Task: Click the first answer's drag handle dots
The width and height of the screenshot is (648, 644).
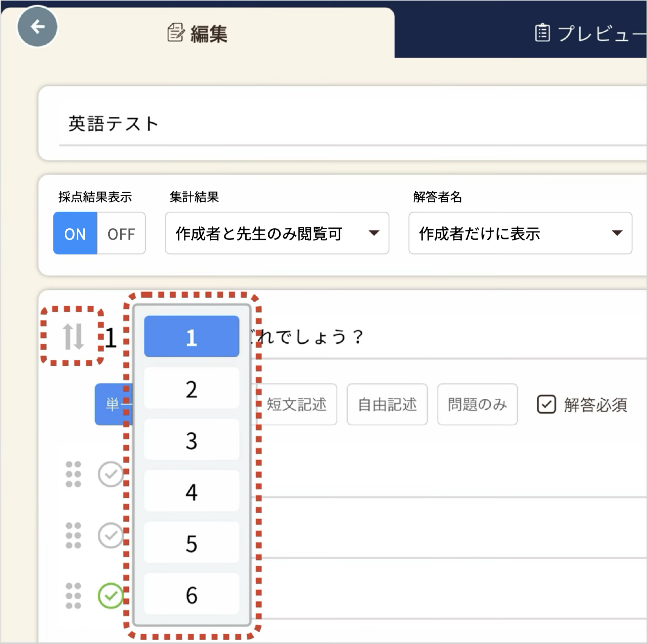Action: coord(73,474)
